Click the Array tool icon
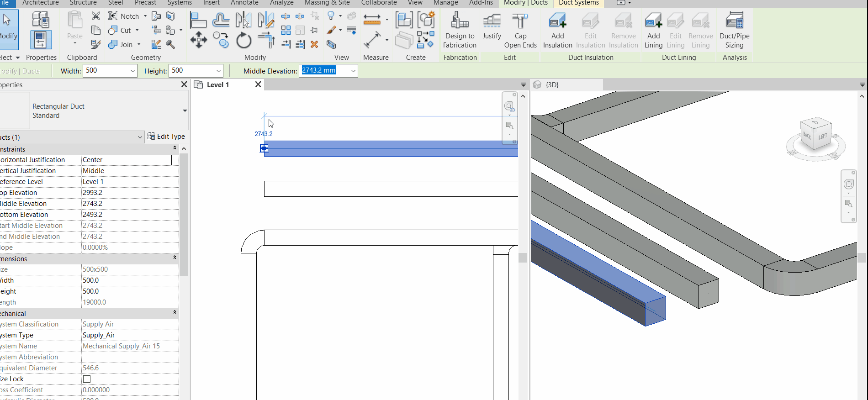868x400 pixels. point(286,30)
